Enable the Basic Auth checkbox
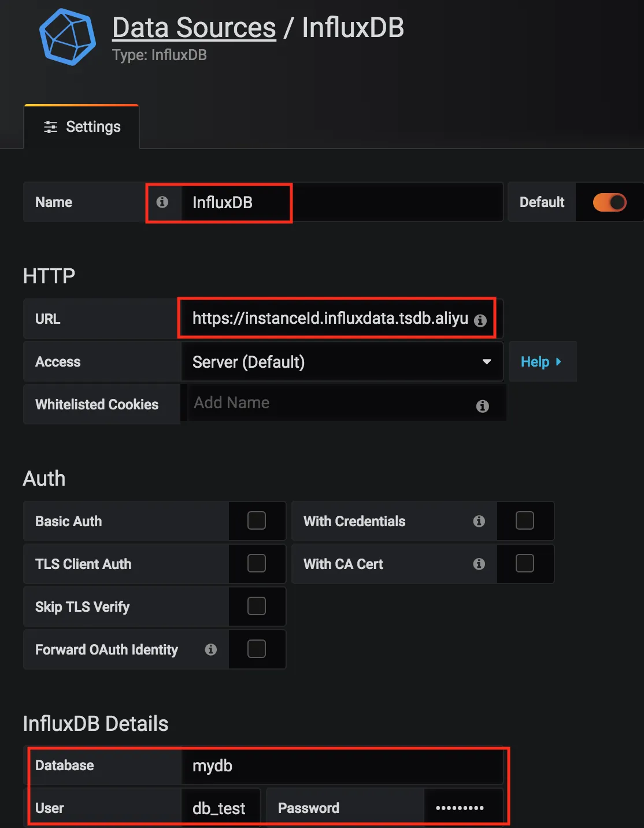The width and height of the screenshot is (644, 828). (257, 520)
